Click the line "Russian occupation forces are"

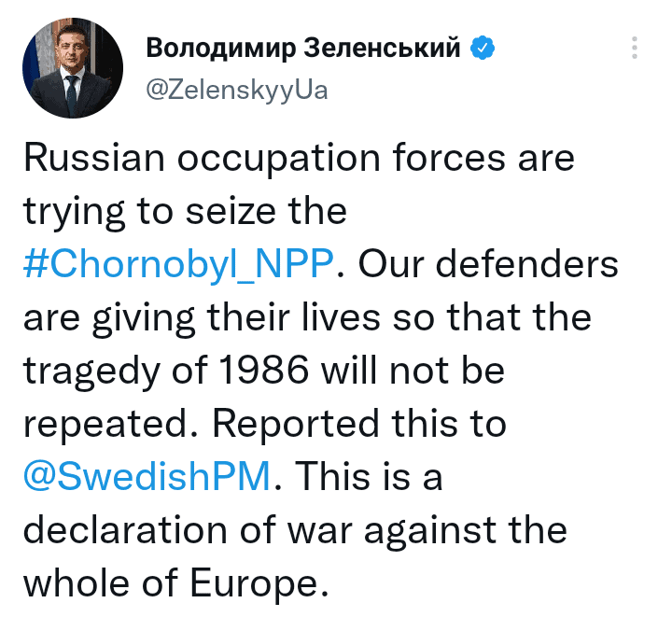(x=300, y=158)
